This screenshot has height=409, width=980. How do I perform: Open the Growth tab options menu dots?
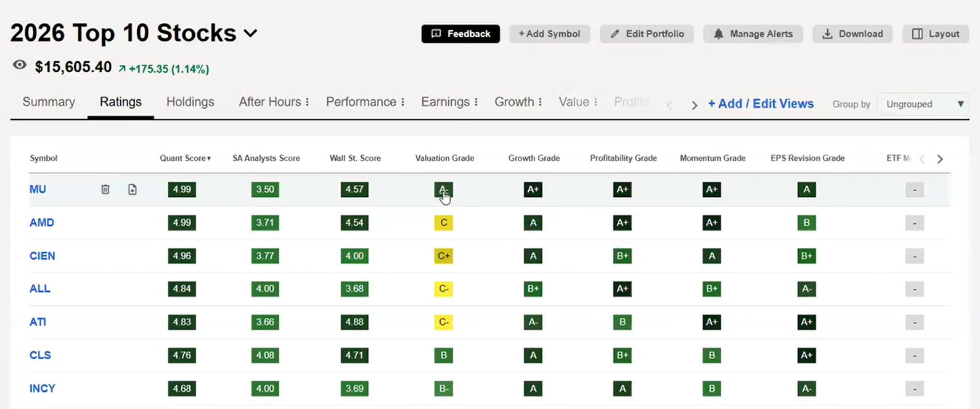[540, 102]
